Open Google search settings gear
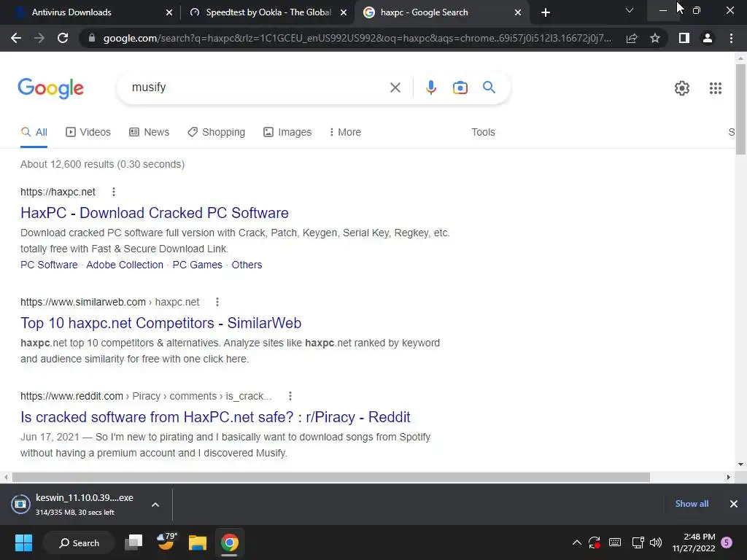 click(x=682, y=88)
